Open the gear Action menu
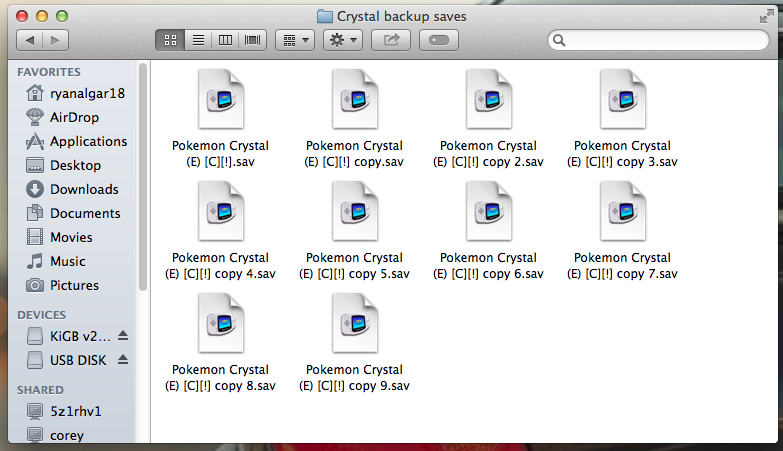Image resolution: width=783 pixels, height=451 pixels. tap(343, 40)
